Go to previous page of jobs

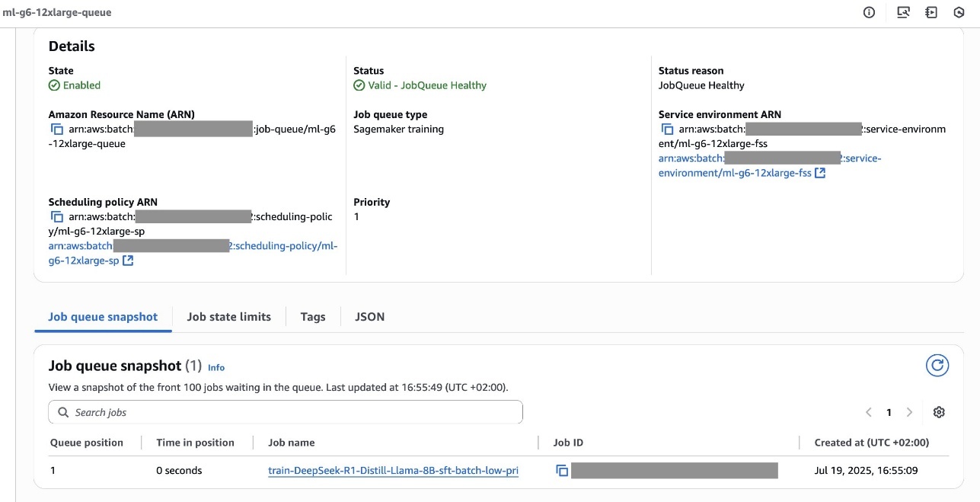tap(868, 412)
